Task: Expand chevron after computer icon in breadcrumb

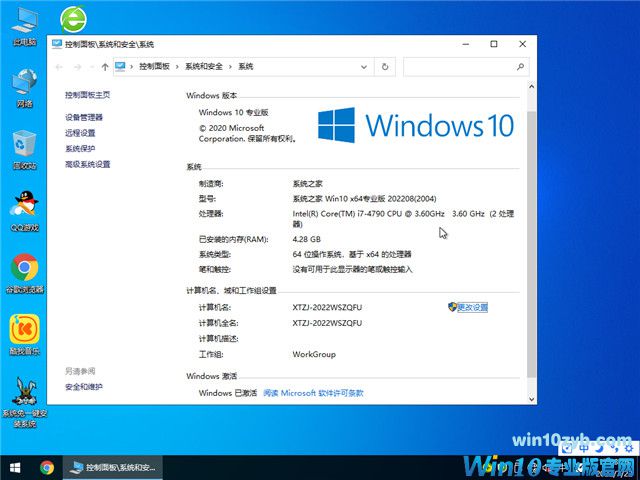Action: pos(131,67)
